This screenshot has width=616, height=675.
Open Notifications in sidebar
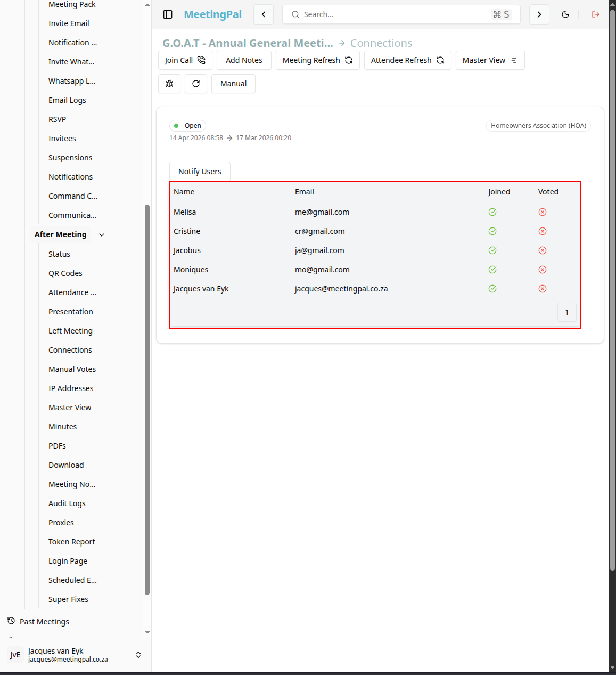[70, 177]
